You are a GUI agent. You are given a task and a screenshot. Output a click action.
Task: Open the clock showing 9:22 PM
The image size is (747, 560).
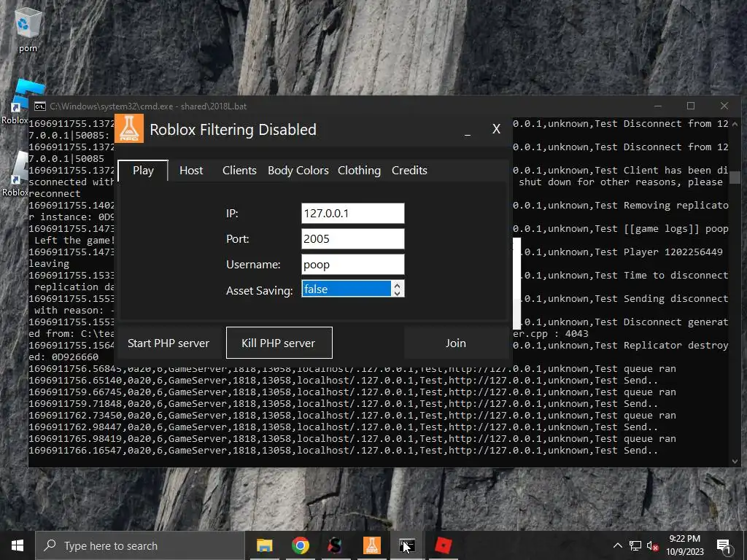click(x=684, y=545)
